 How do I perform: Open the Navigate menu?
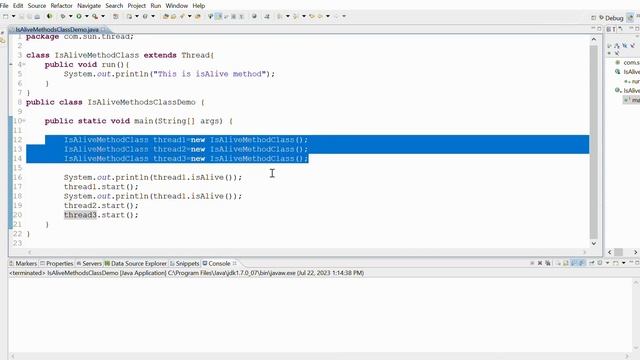tap(89, 6)
